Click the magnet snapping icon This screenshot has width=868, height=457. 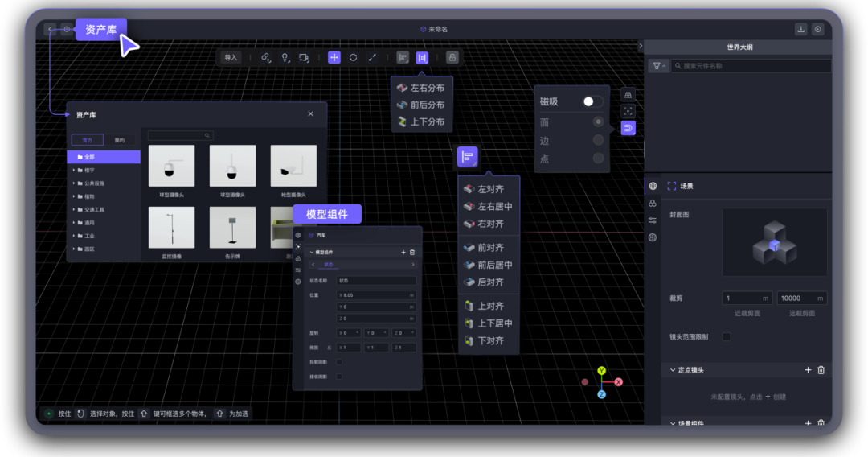628,129
